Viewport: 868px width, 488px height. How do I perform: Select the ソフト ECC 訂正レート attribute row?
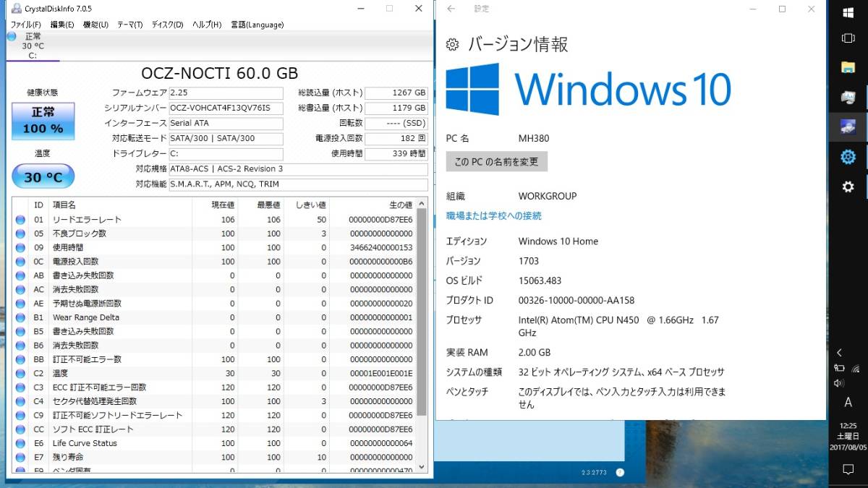coord(215,429)
